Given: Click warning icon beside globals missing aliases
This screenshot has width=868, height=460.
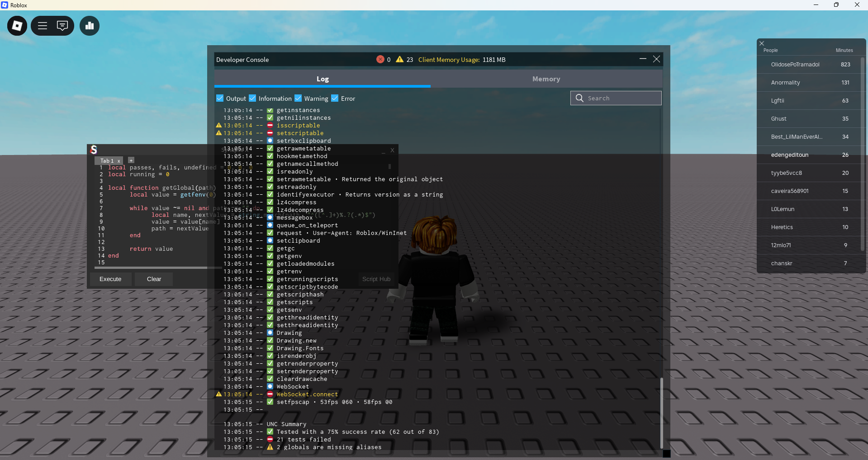Looking at the screenshot, I should click(x=270, y=447).
